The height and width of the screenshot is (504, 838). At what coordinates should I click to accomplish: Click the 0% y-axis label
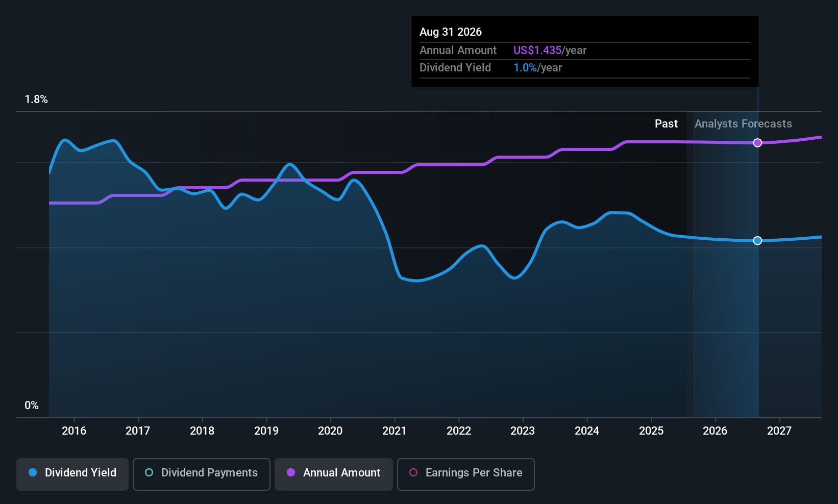[x=32, y=406]
